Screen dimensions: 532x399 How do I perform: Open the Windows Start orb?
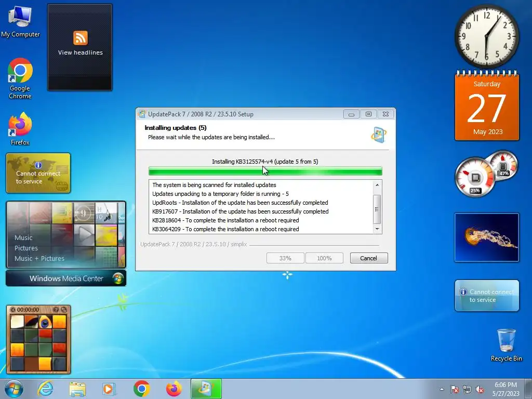tap(14, 389)
